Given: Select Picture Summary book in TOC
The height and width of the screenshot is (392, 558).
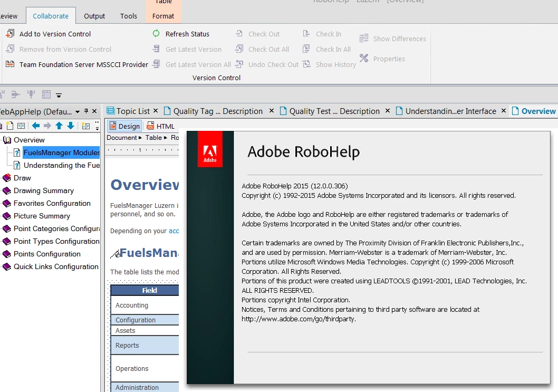Looking at the screenshot, I should coord(42,216).
